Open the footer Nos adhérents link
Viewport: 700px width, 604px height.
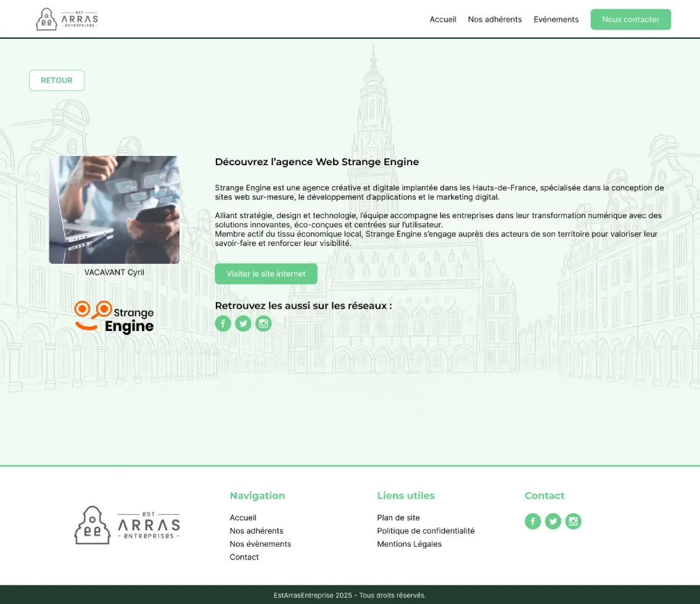(256, 531)
